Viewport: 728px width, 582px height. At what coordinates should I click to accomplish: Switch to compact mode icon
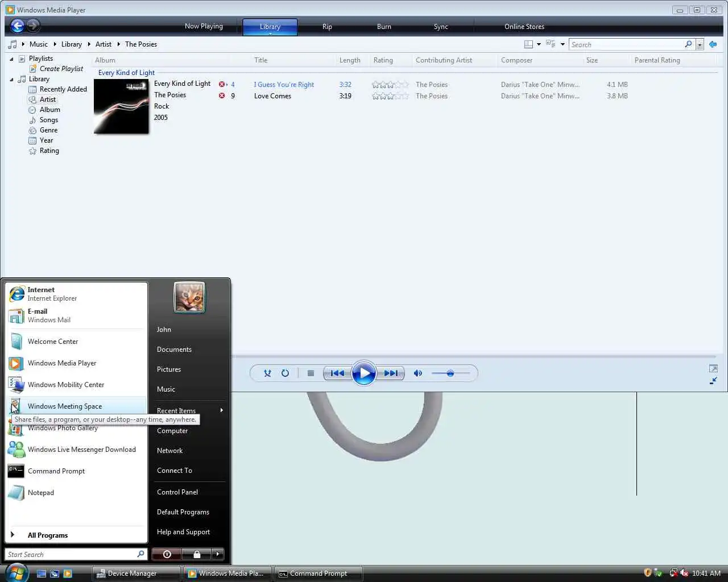coord(713,381)
